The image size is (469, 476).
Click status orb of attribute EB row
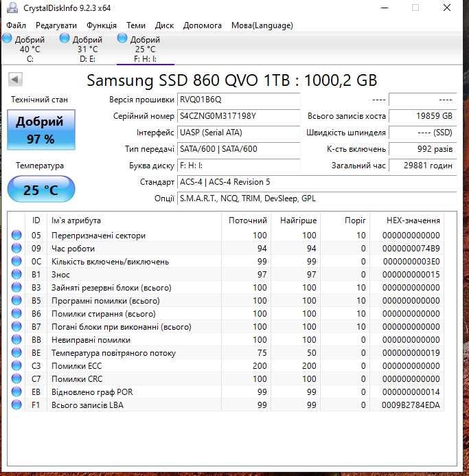(16, 392)
